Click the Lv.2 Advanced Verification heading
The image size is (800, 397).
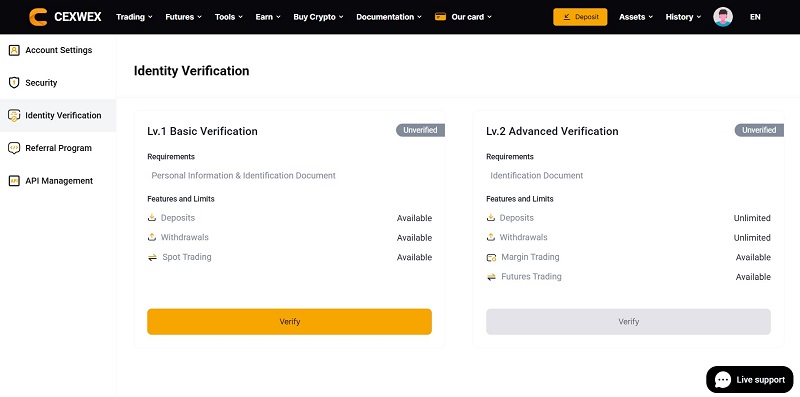tap(552, 131)
